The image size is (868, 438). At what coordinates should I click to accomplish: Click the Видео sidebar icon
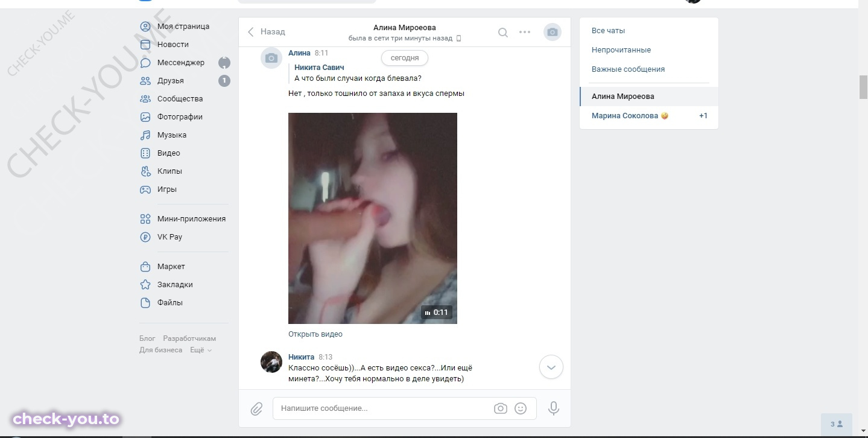click(145, 153)
